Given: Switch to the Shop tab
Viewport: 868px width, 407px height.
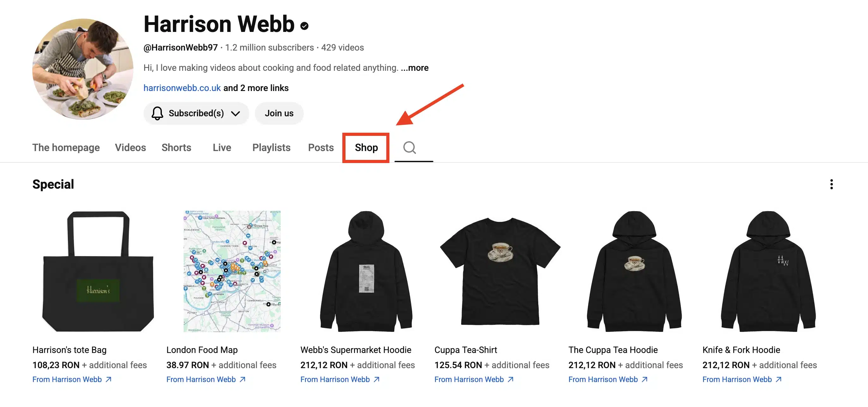Looking at the screenshot, I should point(366,148).
